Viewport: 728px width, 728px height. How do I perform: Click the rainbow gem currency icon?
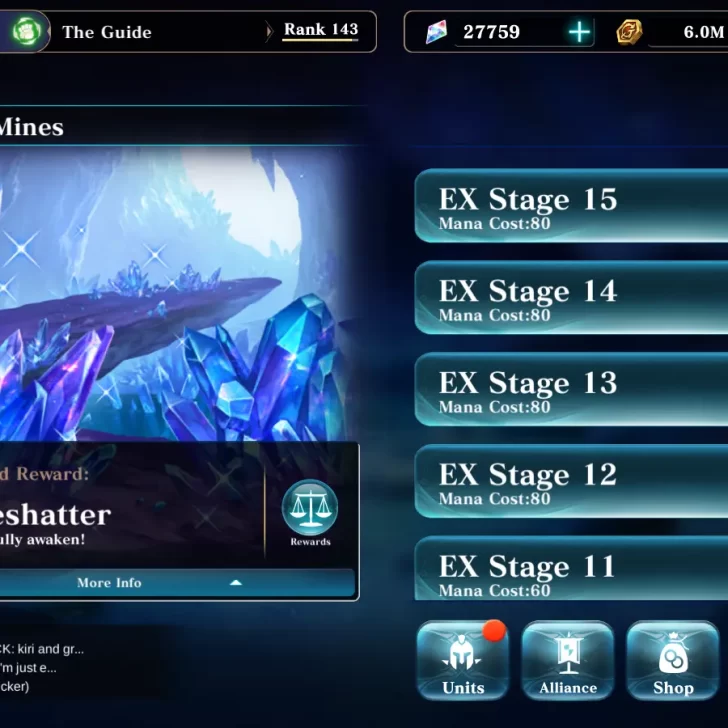tap(436, 32)
